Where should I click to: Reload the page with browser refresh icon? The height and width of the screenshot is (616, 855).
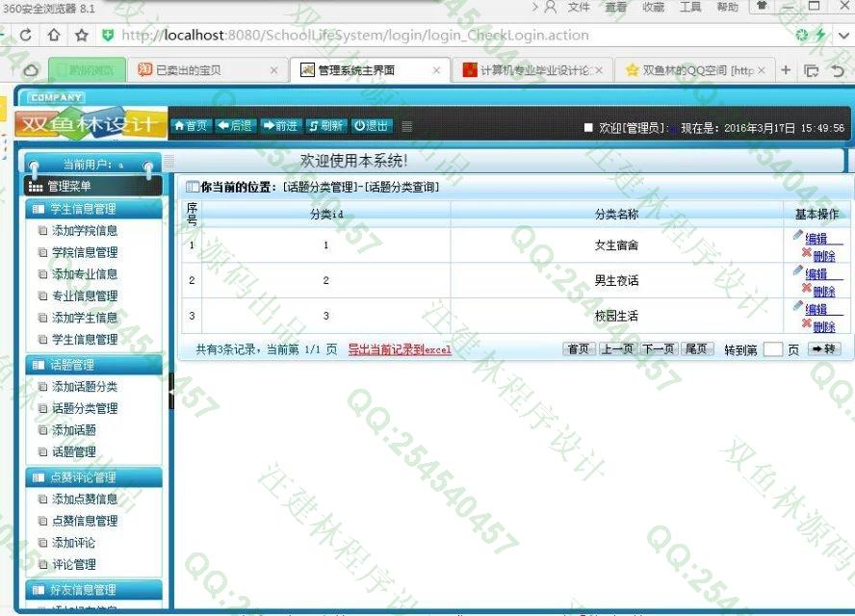(26, 36)
